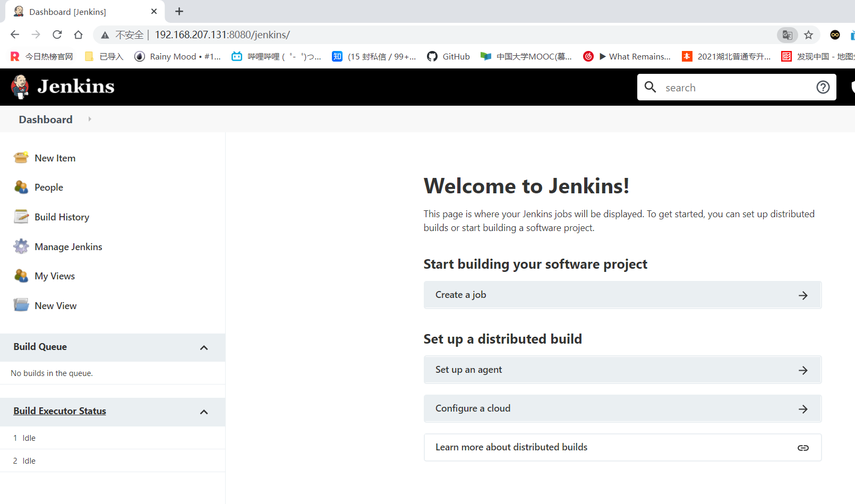Expand the Dashboard breadcrumb arrow
855x504 pixels.
(90, 119)
